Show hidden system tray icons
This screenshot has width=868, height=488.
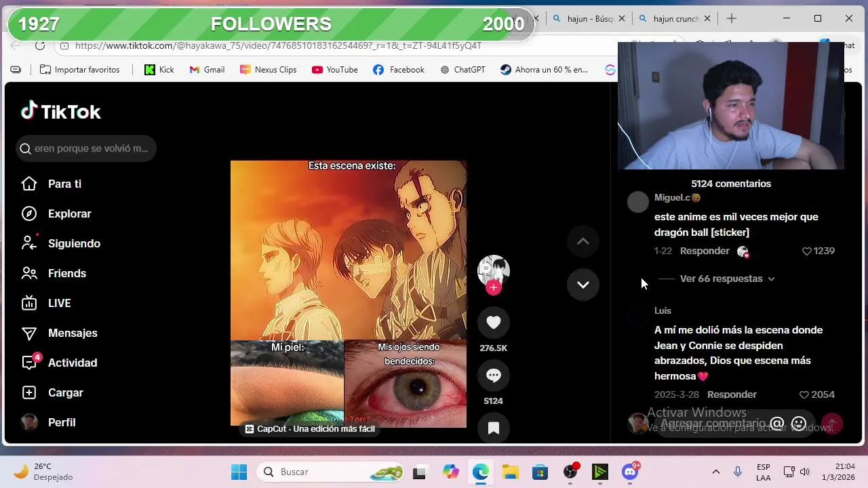click(x=715, y=472)
